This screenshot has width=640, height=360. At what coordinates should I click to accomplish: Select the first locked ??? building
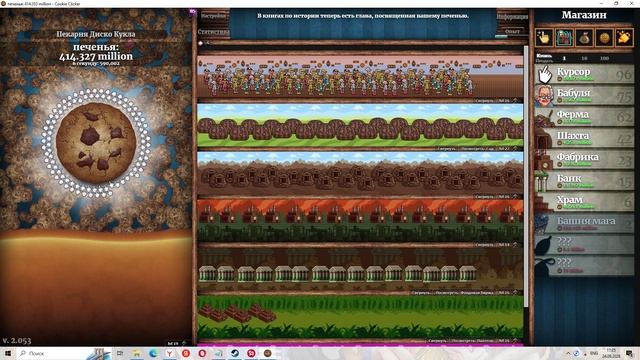pos(584,244)
